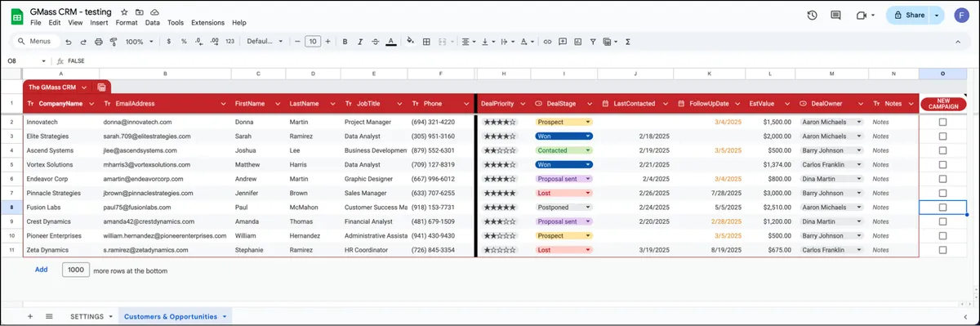Click Add more rows link
Screen dimensions: 980x326
[41, 269]
